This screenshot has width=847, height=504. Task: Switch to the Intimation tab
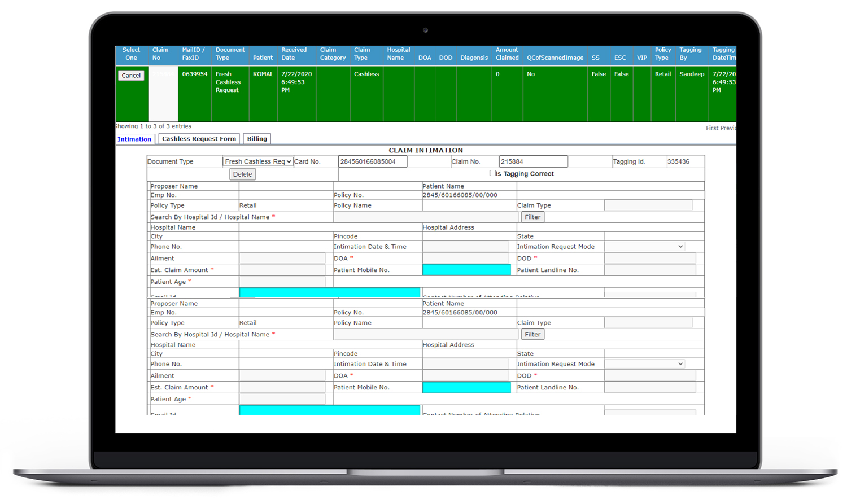134,139
